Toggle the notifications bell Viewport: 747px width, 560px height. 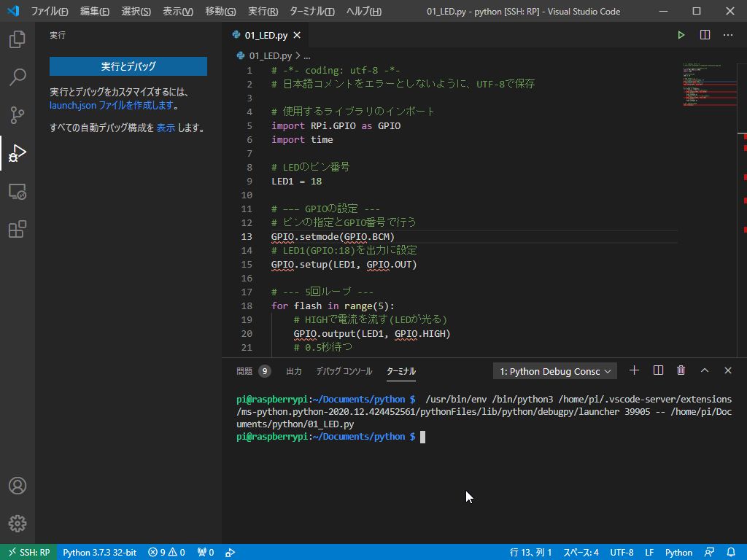pos(732,552)
